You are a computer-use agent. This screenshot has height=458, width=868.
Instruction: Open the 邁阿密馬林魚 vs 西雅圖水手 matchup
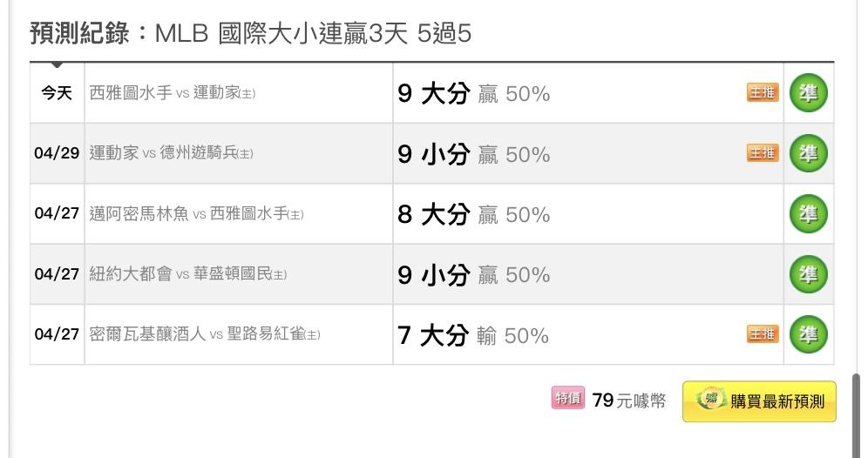(x=196, y=213)
